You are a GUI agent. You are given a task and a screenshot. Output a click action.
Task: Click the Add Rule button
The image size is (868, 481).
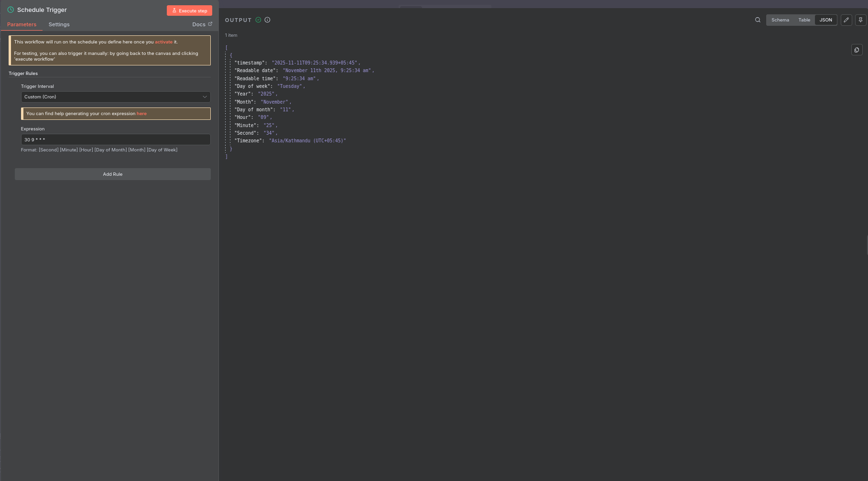pyautogui.click(x=113, y=174)
